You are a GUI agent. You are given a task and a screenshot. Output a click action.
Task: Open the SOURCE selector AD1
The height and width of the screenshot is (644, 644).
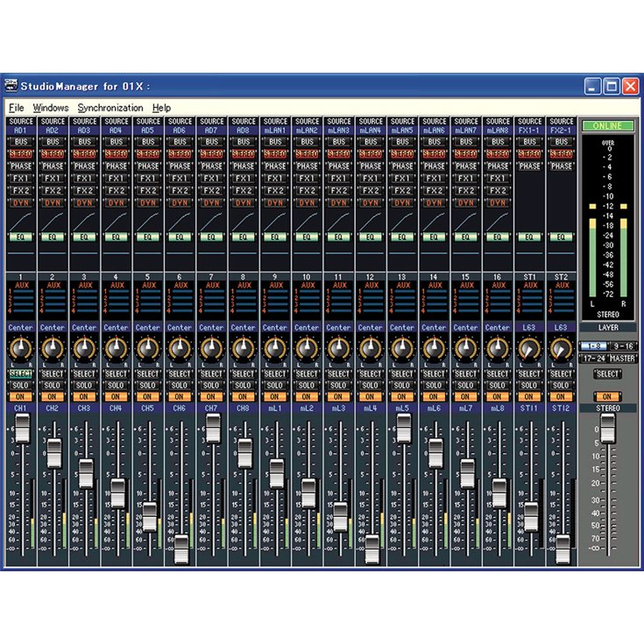(x=20, y=131)
